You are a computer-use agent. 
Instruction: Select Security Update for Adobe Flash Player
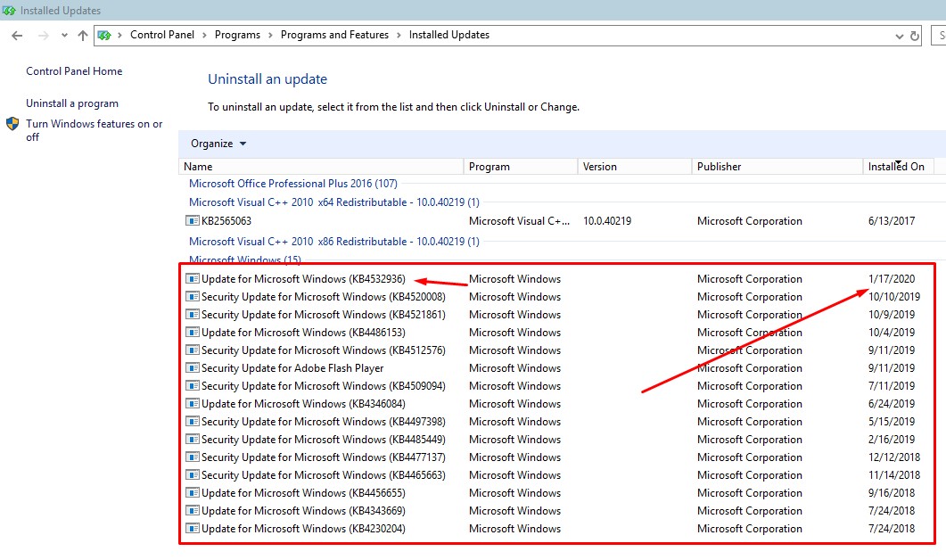[x=292, y=368]
